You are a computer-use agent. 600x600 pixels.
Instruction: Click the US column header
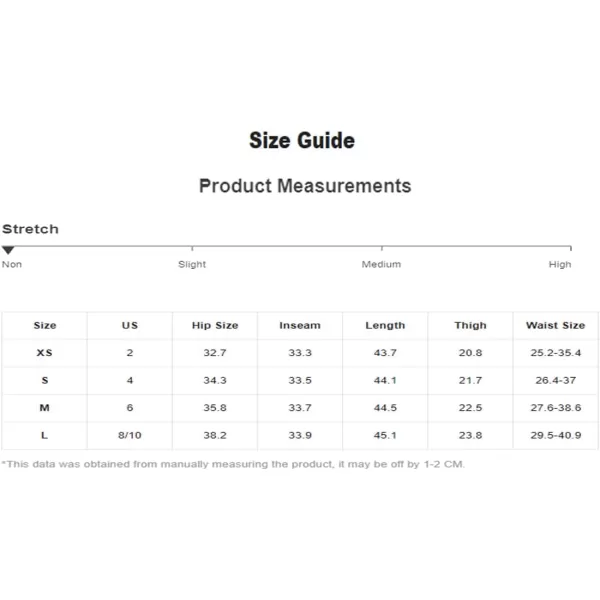(x=130, y=325)
